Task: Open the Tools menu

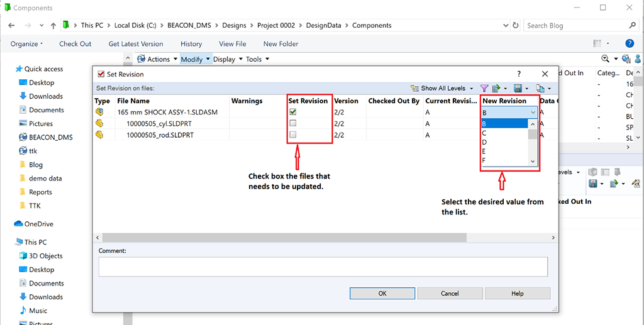Action: 257,59
